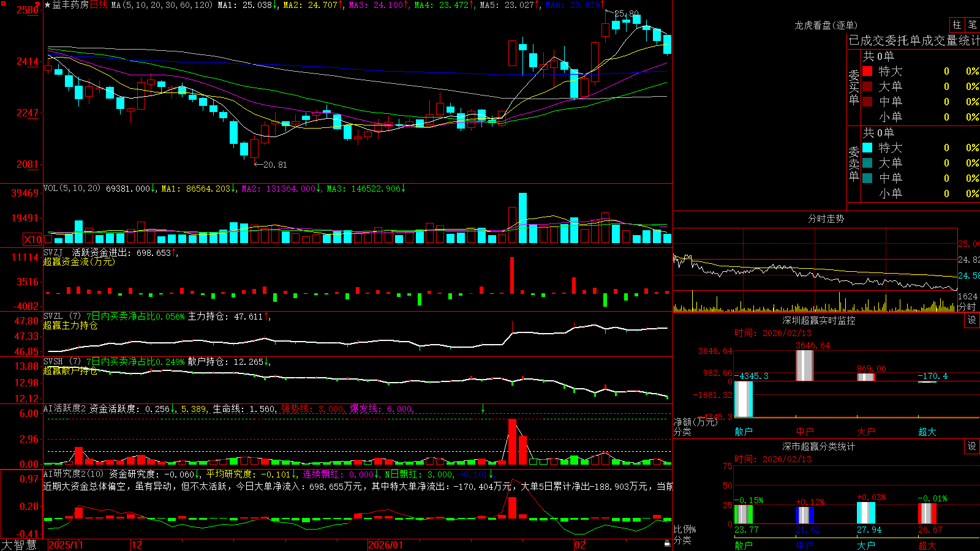Click the 大智慧 logo label at bottom-left
The height and width of the screenshot is (551, 980).
[19, 545]
